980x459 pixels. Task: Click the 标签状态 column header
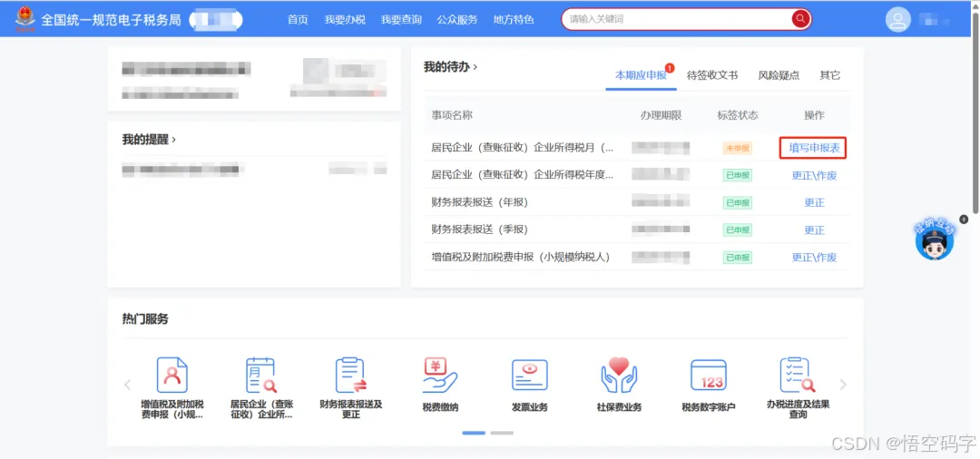[738, 115]
